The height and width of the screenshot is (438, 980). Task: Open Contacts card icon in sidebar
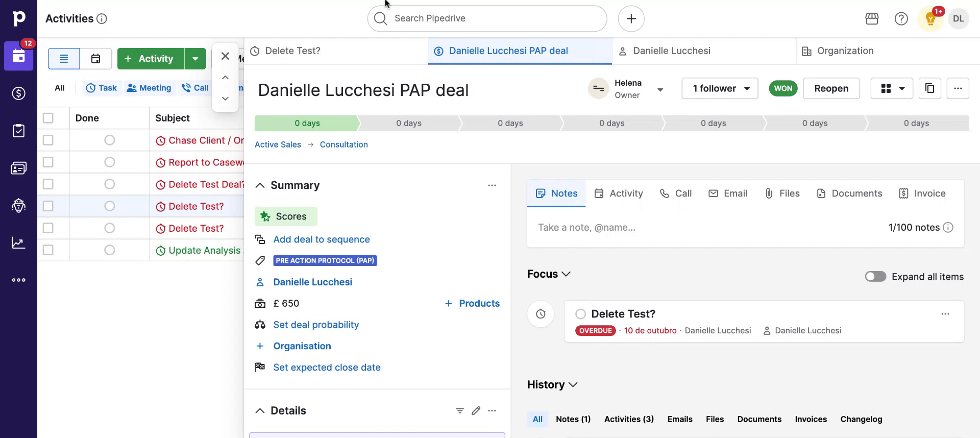coord(18,168)
